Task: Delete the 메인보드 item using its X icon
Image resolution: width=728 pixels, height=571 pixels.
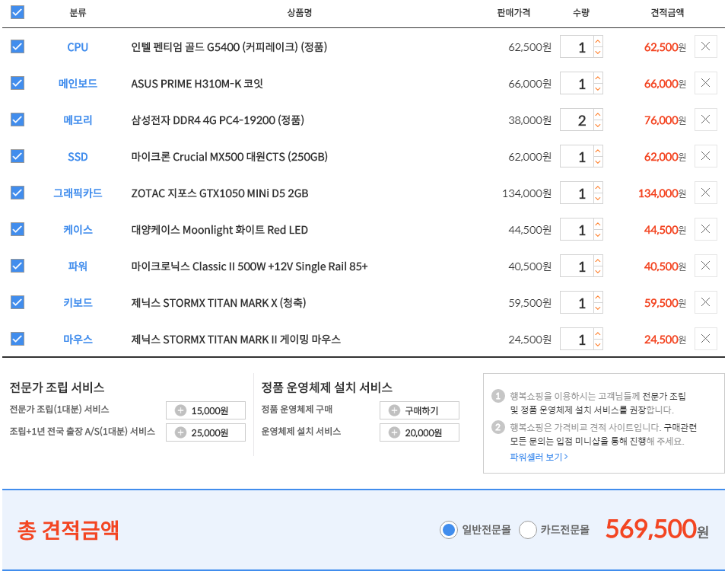Action: pos(705,83)
